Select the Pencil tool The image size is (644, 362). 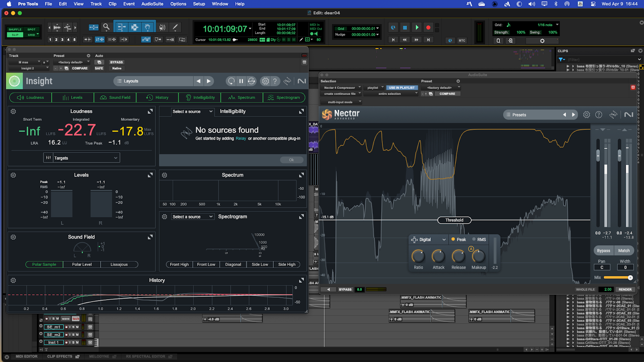[175, 27]
